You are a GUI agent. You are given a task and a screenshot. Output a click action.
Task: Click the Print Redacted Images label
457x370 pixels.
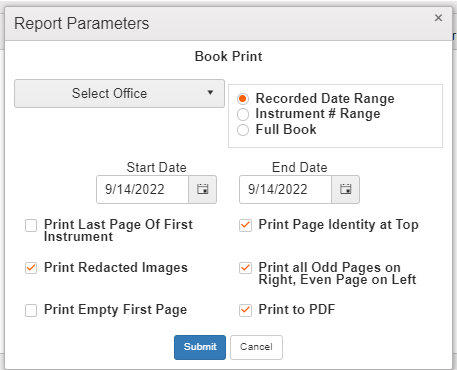pos(116,268)
